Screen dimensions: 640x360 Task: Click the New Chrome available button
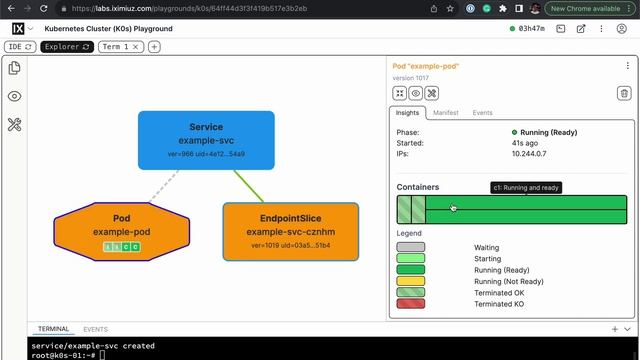click(x=585, y=9)
